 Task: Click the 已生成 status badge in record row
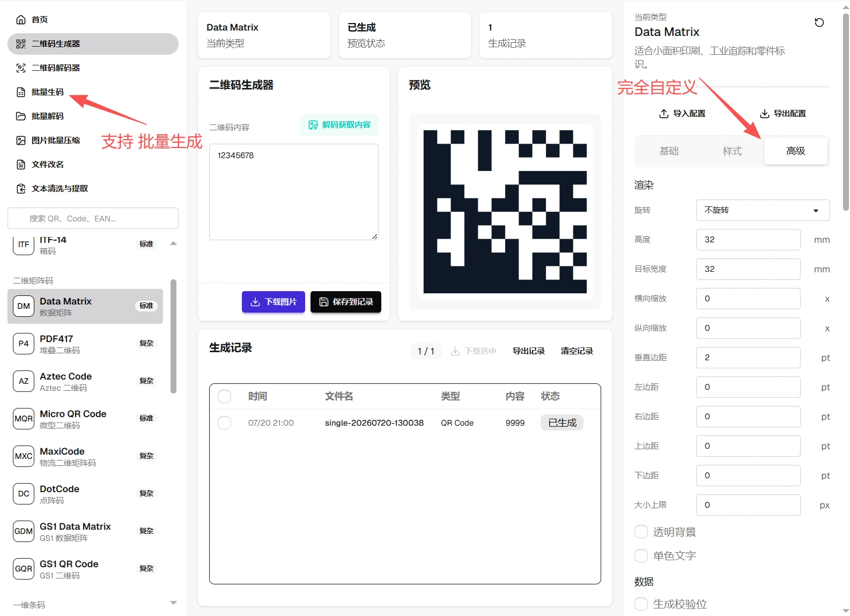(x=562, y=423)
